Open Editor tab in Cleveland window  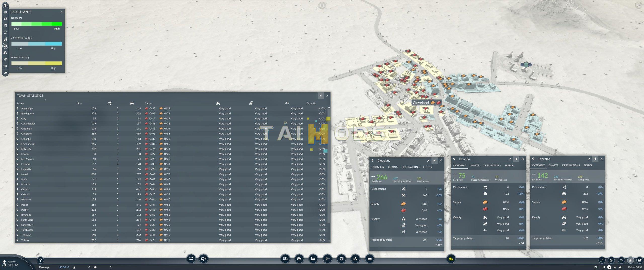coord(427,167)
